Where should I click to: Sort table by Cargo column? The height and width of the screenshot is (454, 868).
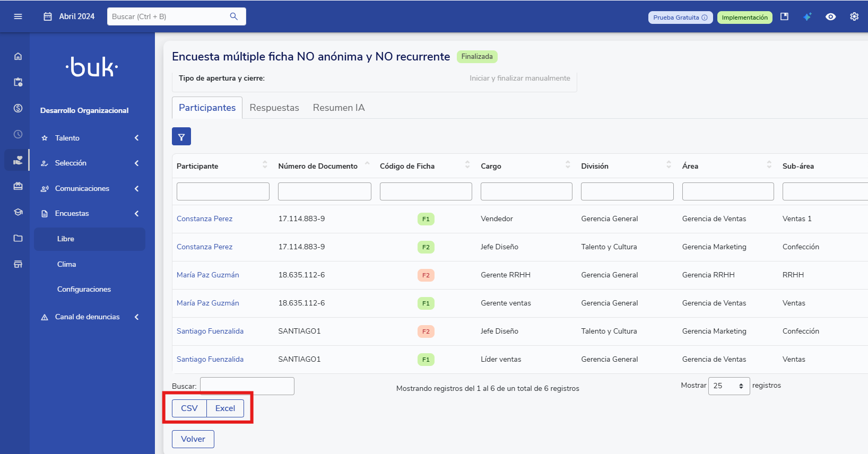click(x=567, y=165)
